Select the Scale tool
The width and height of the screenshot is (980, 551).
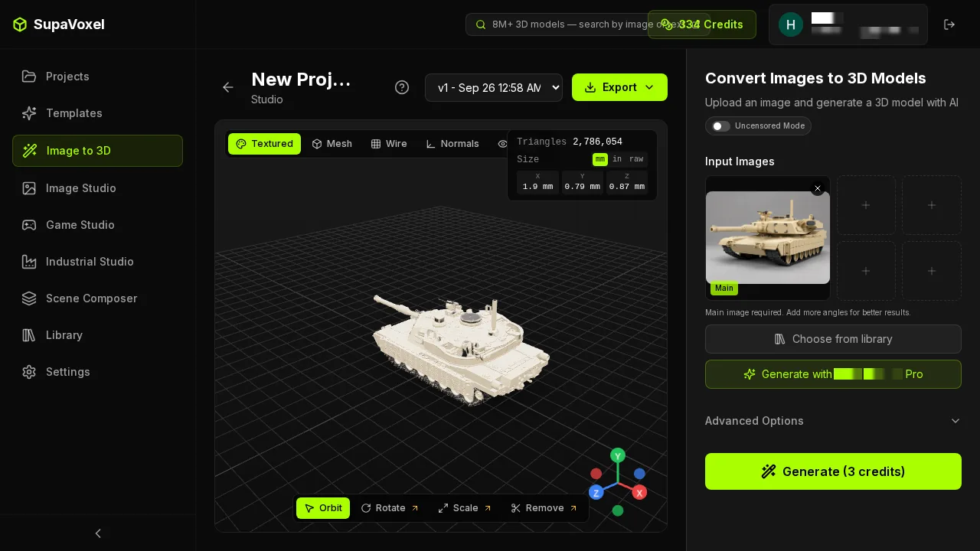pyautogui.click(x=465, y=508)
